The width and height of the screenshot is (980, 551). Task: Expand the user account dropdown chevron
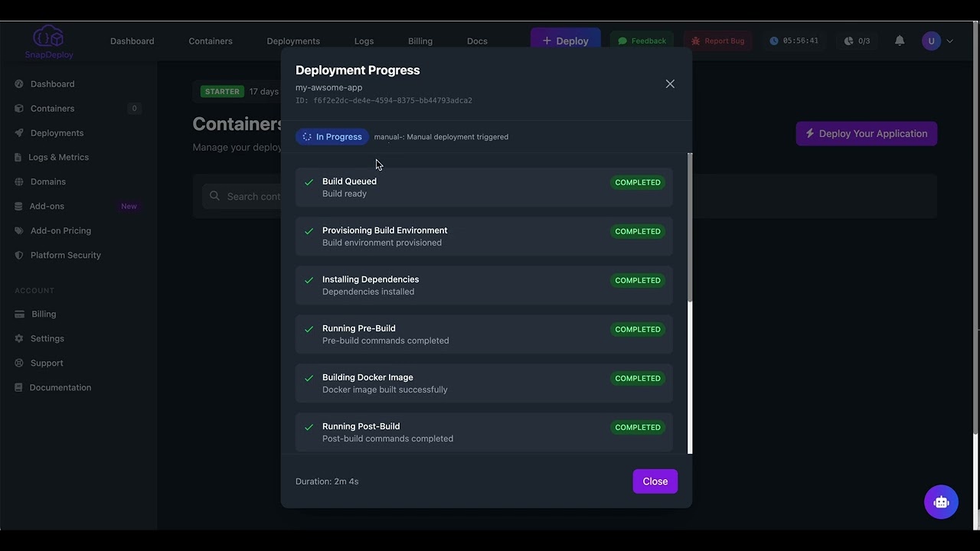tap(950, 41)
